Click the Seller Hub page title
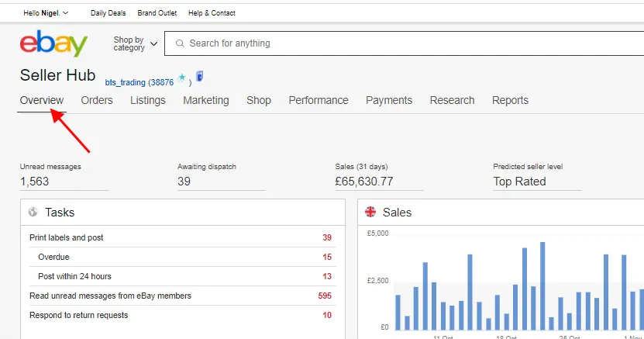This screenshot has height=339, width=644. pyautogui.click(x=57, y=75)
